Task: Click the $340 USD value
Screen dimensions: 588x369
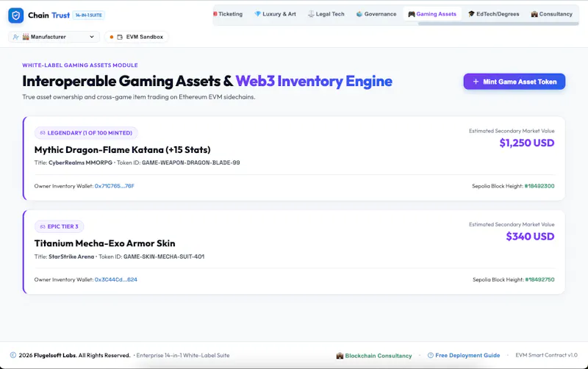Action: point(530,236)
